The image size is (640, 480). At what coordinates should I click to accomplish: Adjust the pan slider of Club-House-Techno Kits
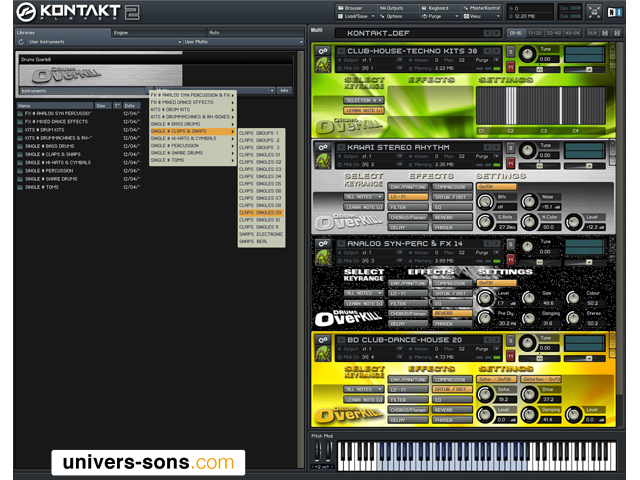[x=539, y=69]
